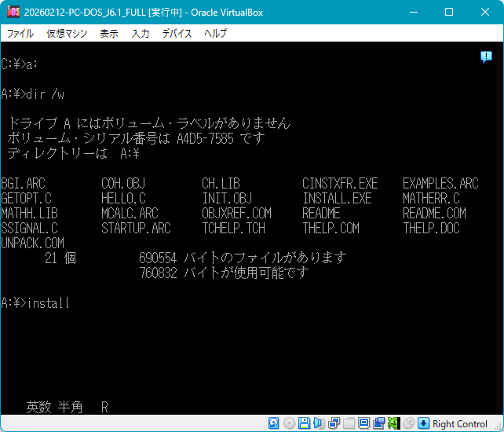Click the hard disk activity indicator icon
This screenshot has width=504, height=432.
pyautogui.click(x=274, y=423)
